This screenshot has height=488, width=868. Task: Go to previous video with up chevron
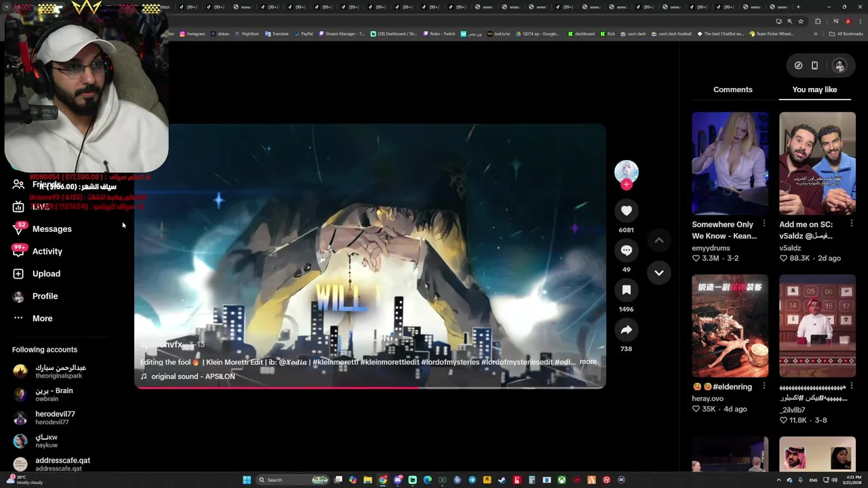658,240
